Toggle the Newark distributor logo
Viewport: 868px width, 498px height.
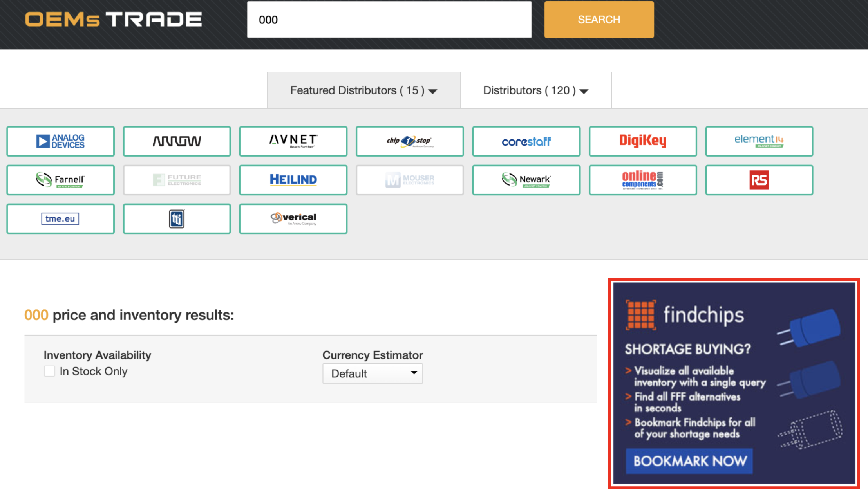526,180
